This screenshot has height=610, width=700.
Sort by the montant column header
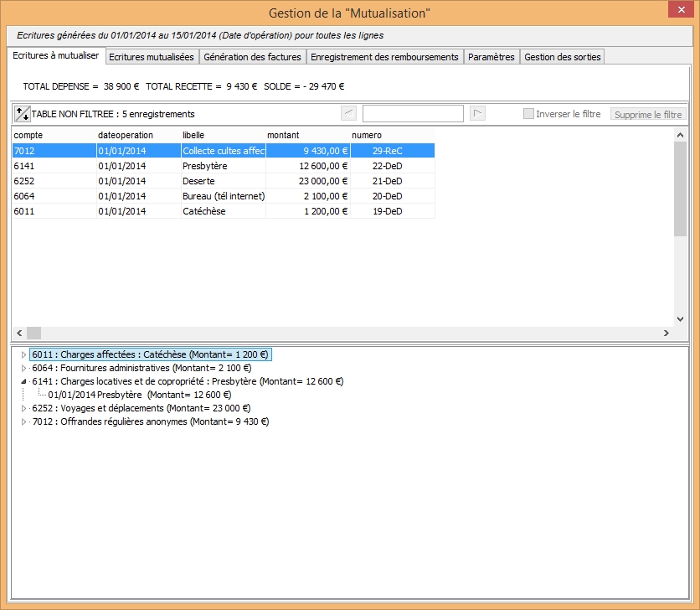tap(306, 135)
